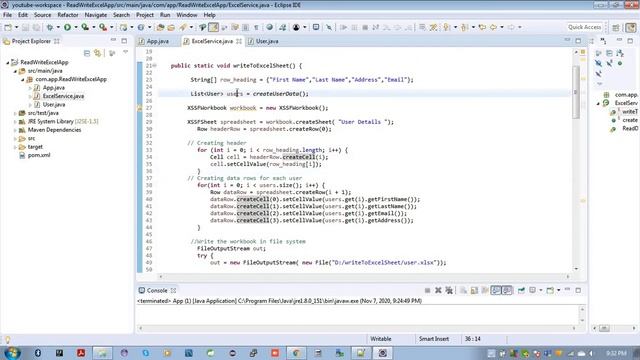The height and width of the screenshot is (360, 640).
Task: Toggle Link with Editor in Project Explorer
Action: 98,53
